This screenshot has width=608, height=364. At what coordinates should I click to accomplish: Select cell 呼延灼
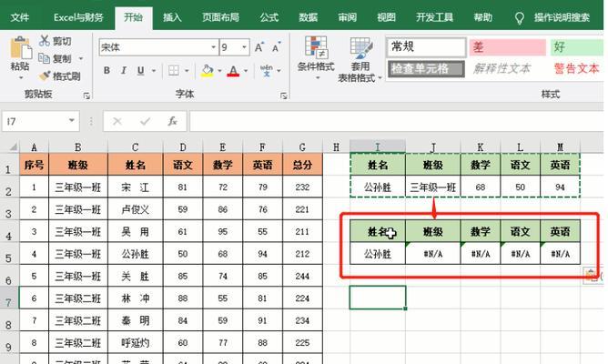(x=136, y=343)
